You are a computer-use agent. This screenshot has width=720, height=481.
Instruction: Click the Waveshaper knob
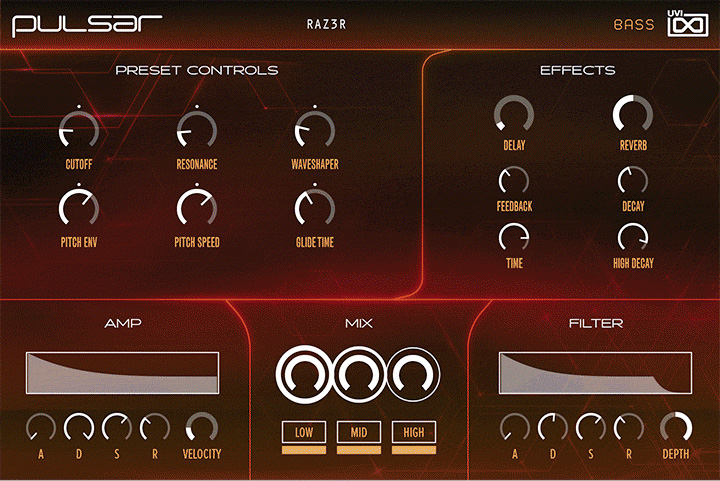[315, 130]
